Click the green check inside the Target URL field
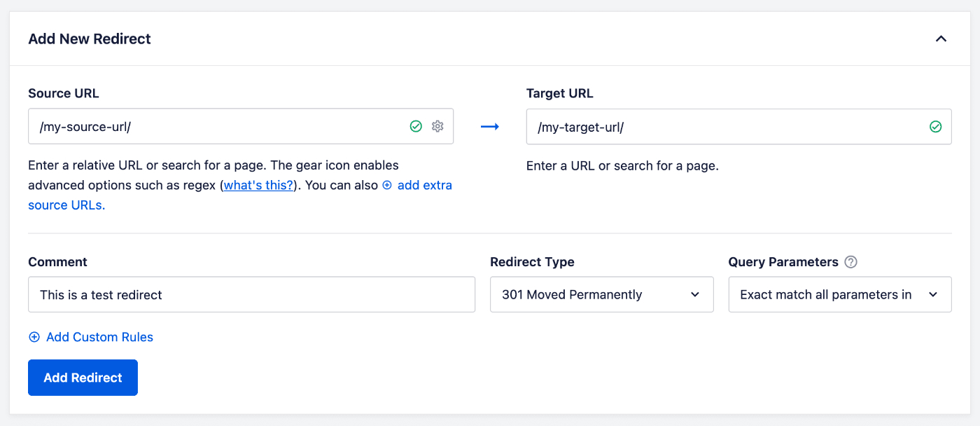980x426 pixels. (936, 126)
